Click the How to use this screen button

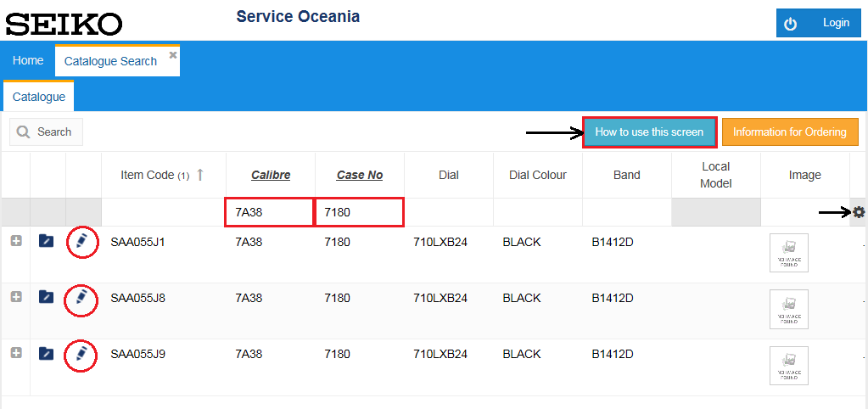(x=649, y=132)
